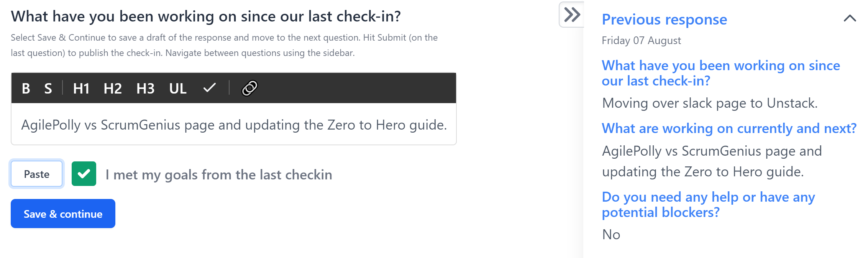Viewport: 868px width, 258px height.
Task: Collapse the Previous response section
Action: 849,19
